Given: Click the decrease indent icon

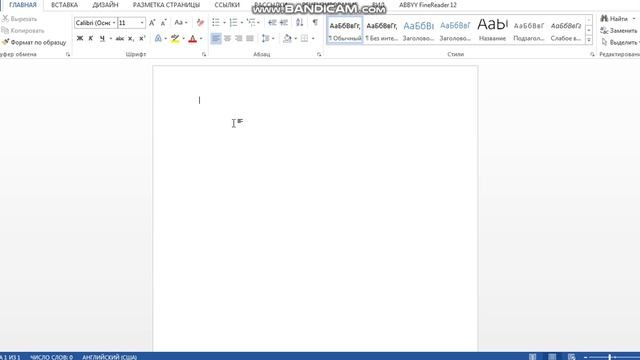Looking at the screenshot, I should pyautogui.click(x=272, y=23).
